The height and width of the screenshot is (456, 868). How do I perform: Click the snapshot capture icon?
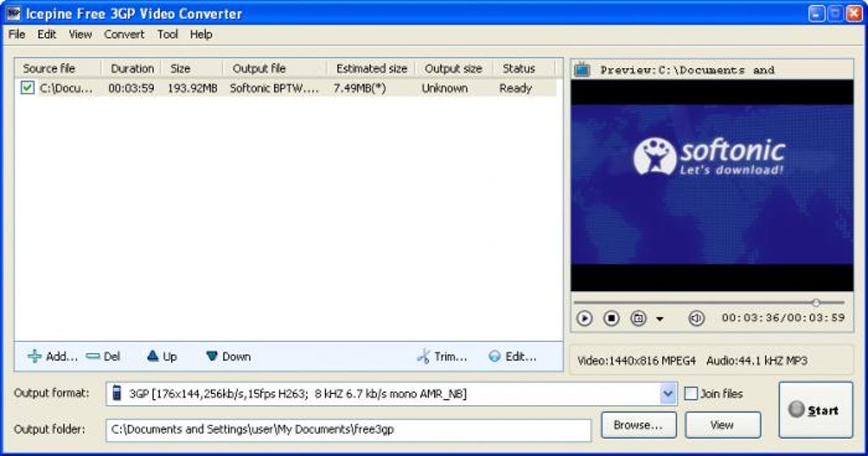pyautogui.click(x=638, y=318)
